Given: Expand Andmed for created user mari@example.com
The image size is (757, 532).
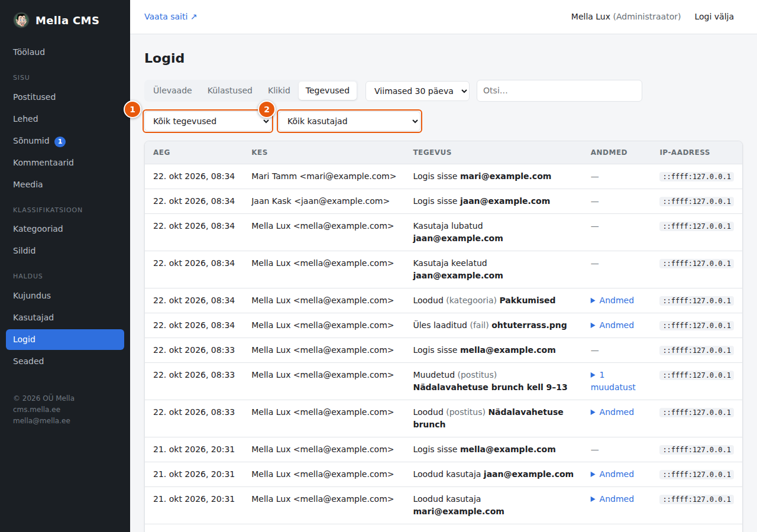Looking at the screenshot, I should click(x=612, y=499).
